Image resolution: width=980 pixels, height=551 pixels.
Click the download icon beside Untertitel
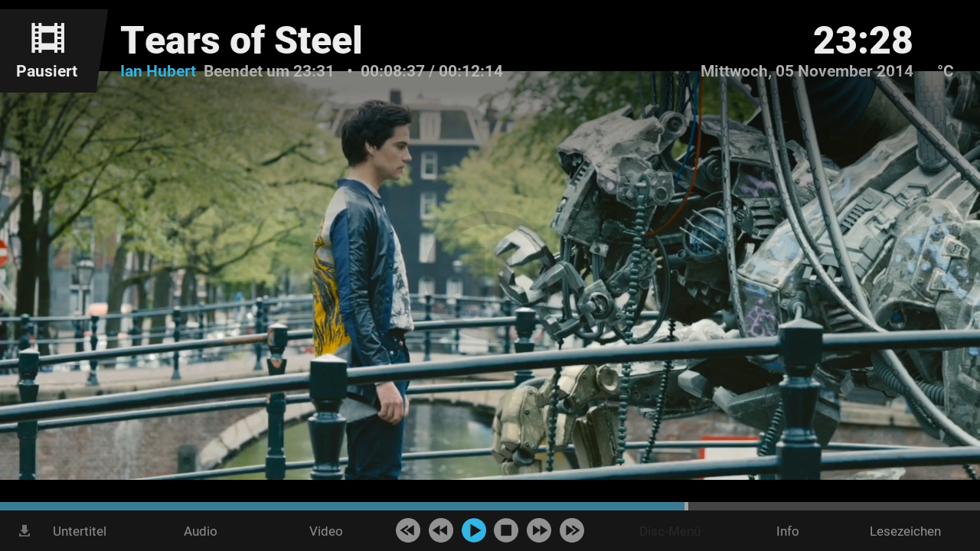click(24, 531)
